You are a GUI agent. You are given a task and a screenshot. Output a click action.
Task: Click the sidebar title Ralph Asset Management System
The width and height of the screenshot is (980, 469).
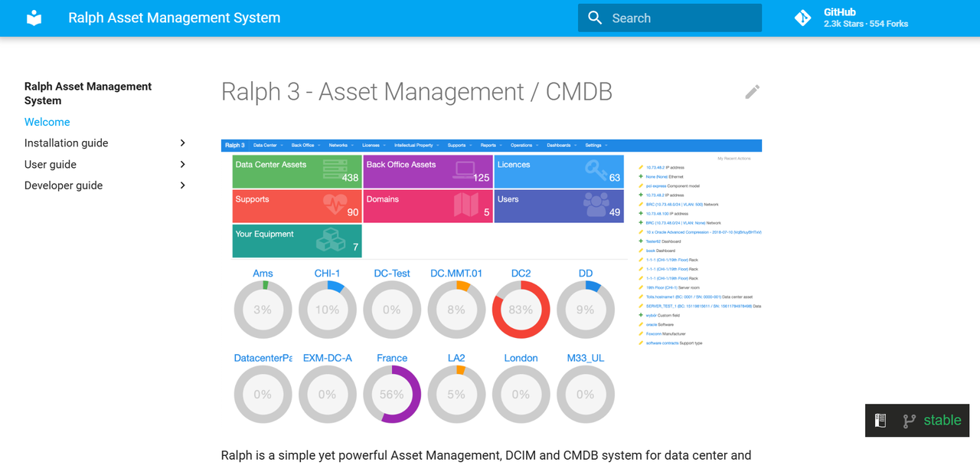point(88,93)
